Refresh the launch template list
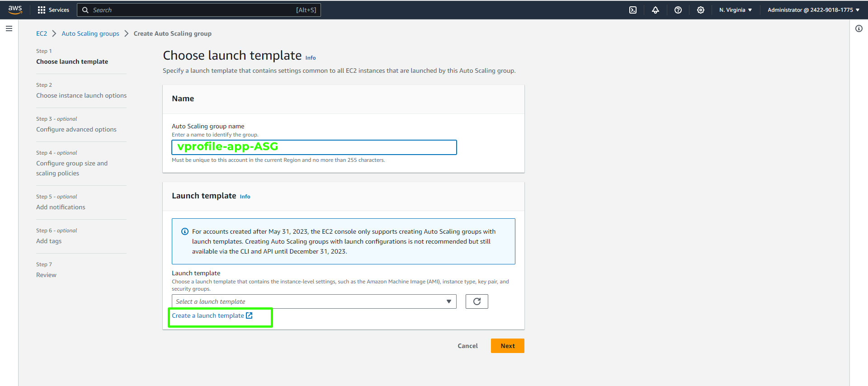 (477, 301)
